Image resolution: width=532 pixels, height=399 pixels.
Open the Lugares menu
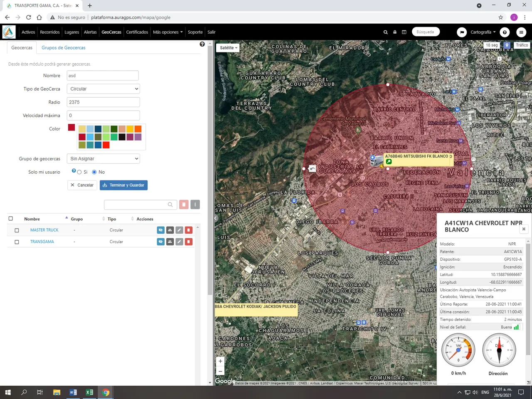(71, 32)
